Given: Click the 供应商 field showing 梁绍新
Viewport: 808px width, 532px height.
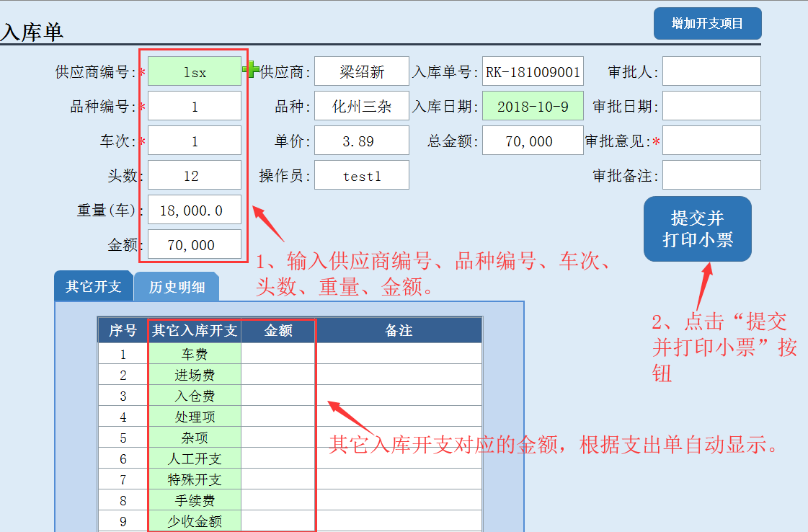Looking at the screenshot, I should click(362, 71).
